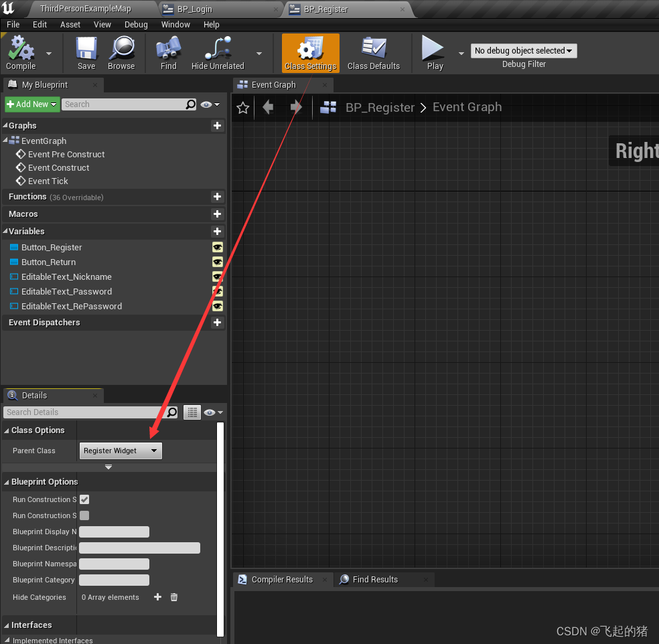Click the Browse toolbar icon
The height and width of the screenshot is (644, 659).
[x=121, y=53]
